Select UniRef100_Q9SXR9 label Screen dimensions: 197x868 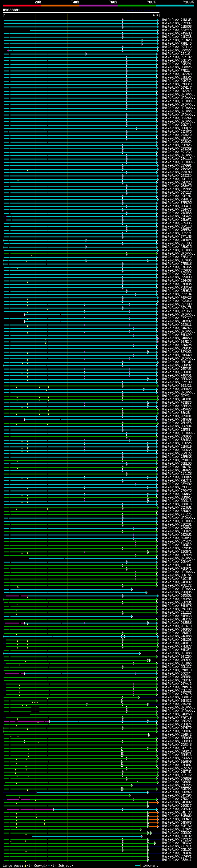[177, 149]
